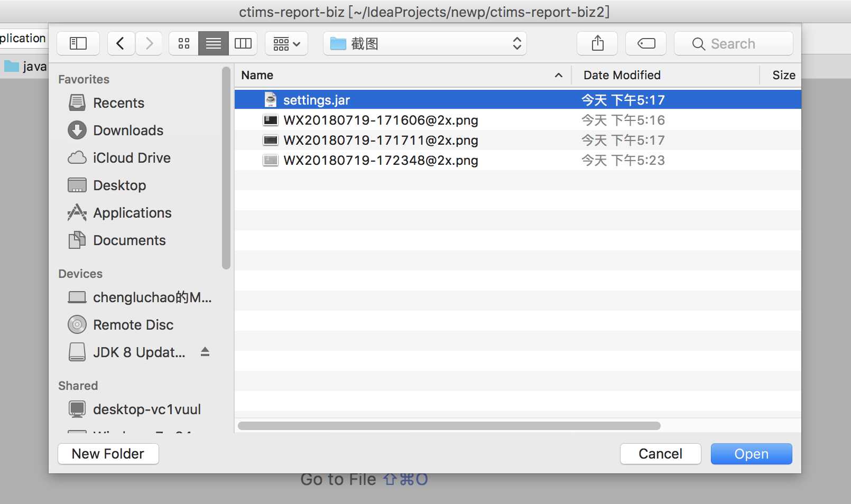The image size is (851, 504).
Task: Open Remote Disc in sidebar
Action: 133,324
